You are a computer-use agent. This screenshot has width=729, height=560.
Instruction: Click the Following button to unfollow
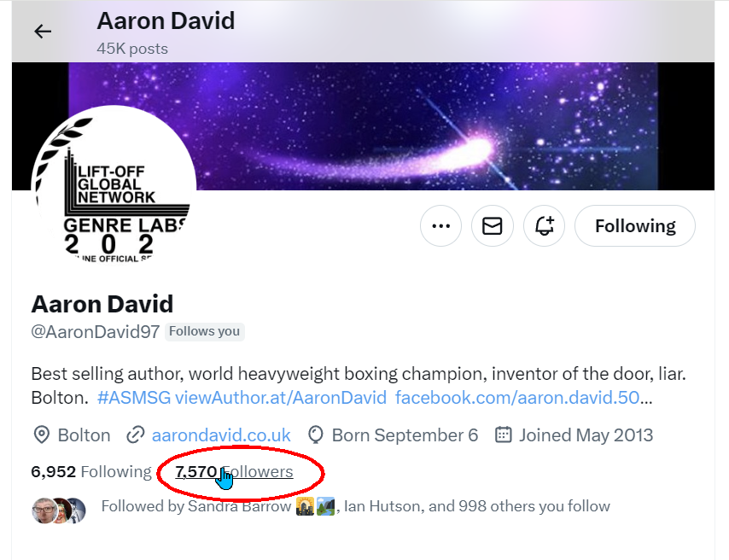634,225
